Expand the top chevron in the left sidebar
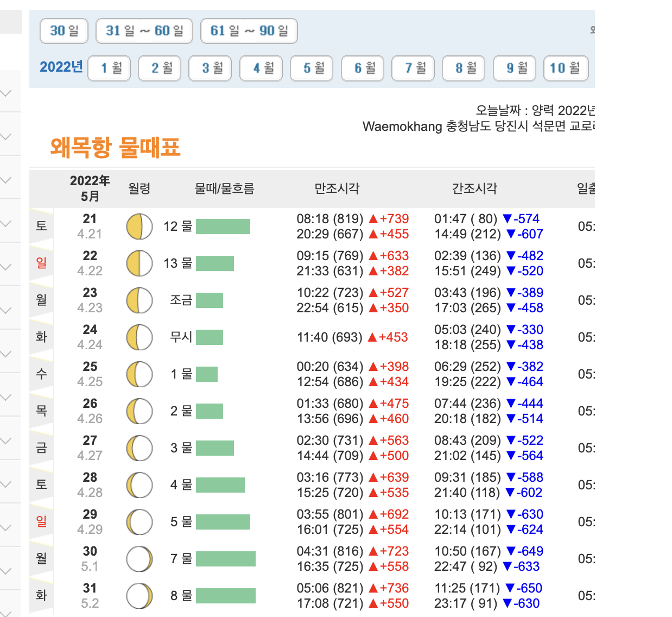This screenshot has width=672, height=617. [x=6, y=92]
